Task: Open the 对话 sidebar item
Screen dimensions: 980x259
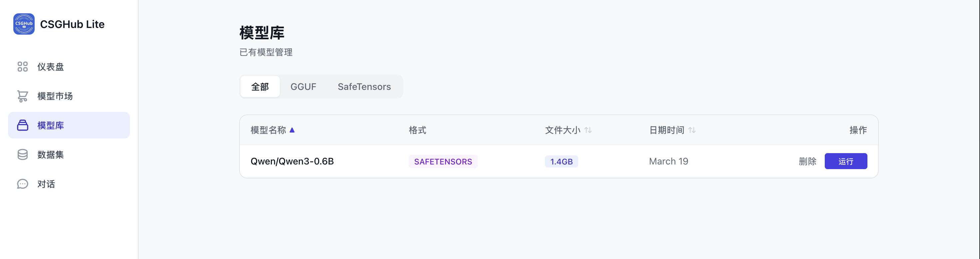Action: (x=46, y=184)
